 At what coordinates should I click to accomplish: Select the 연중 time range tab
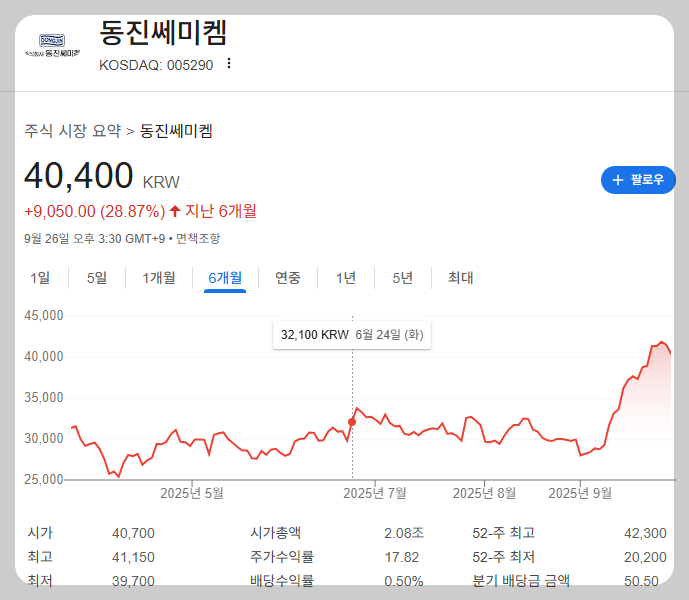point(288,278)
